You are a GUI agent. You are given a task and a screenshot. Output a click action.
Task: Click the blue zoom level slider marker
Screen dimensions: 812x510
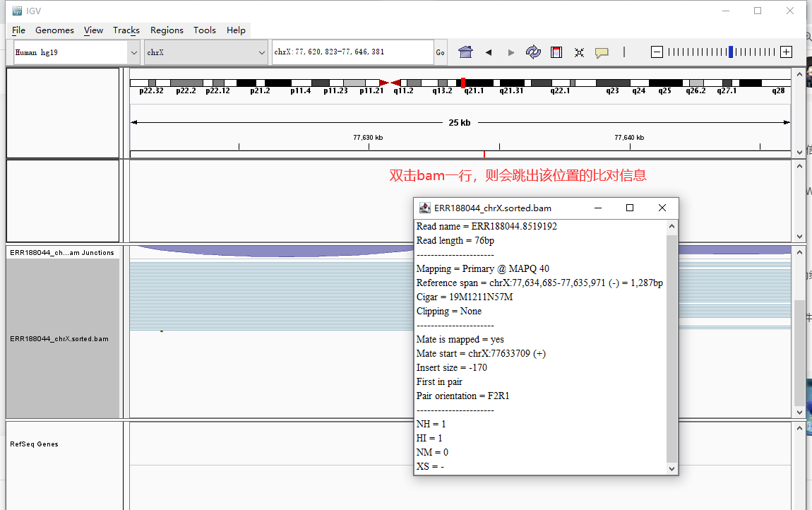731,52
